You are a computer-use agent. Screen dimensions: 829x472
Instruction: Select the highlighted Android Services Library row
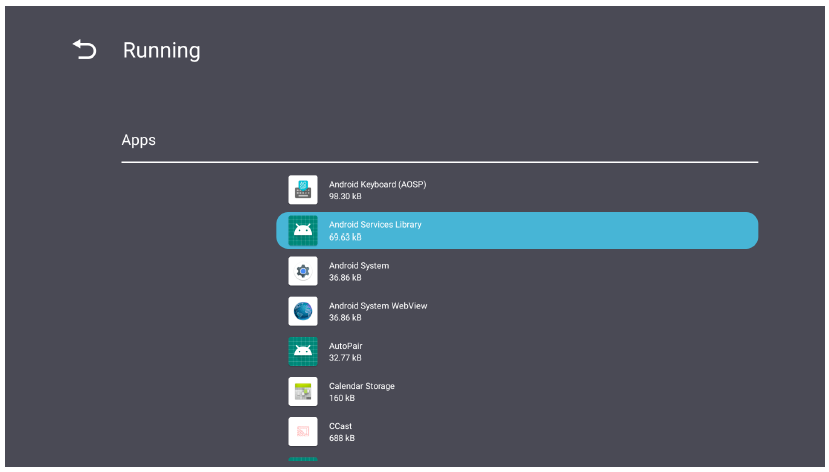pyautogui.click(x=517, y=230)
